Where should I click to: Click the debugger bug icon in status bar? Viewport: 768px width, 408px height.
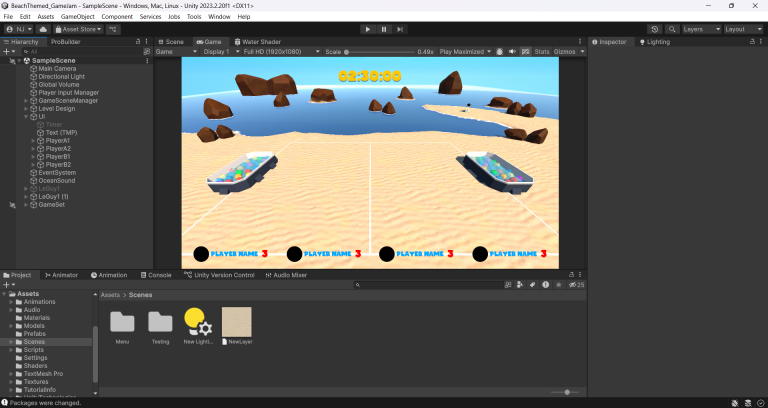point(735,403)
